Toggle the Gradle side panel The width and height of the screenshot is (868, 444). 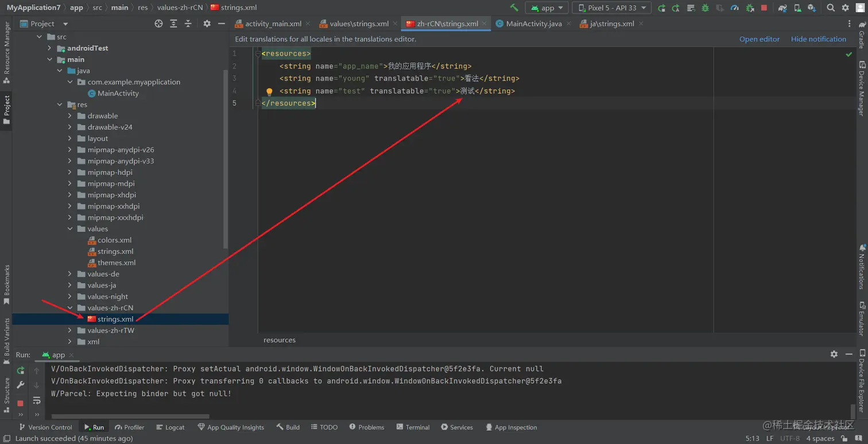pos(861,35)
